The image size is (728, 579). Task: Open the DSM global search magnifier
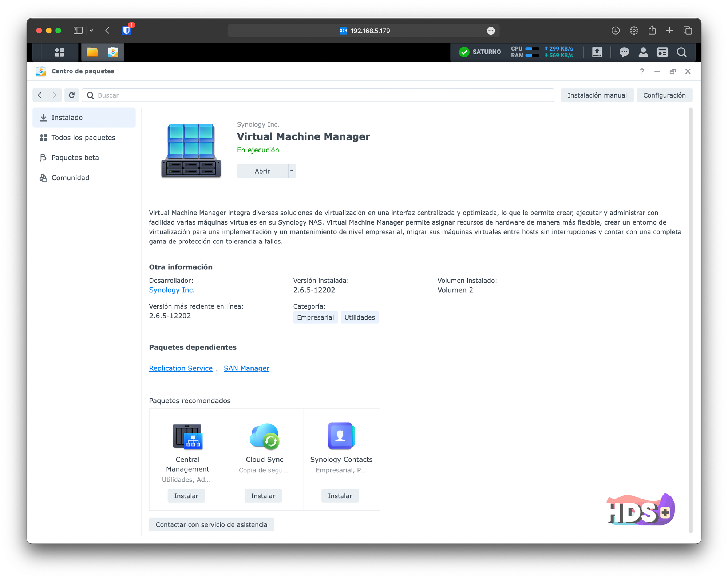click(x=682, y=52)
